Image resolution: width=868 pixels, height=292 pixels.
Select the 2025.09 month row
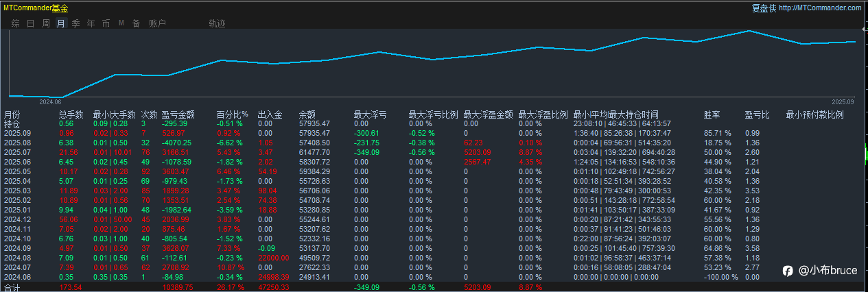[x=434, y=133]
